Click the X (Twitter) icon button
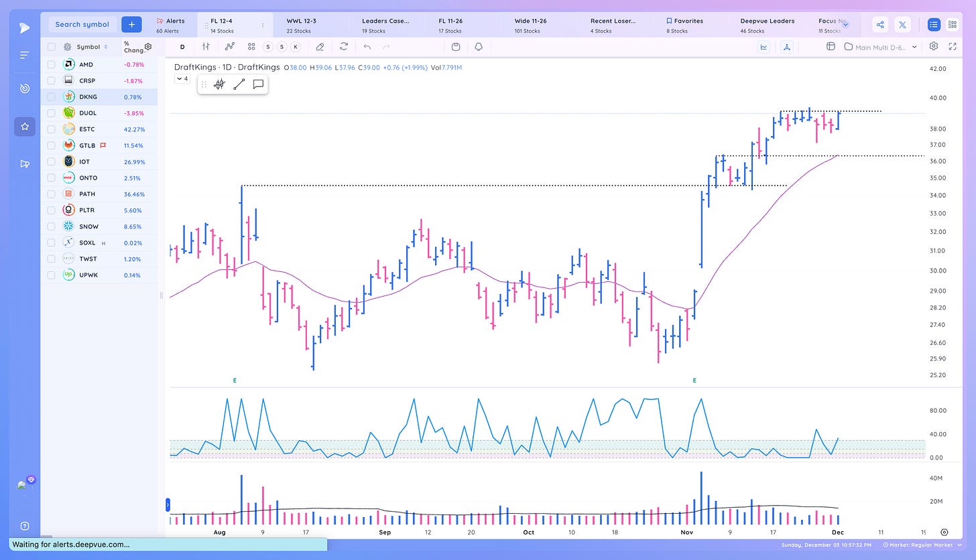The height and width of the screenshot is (560, 976). (x=902, y=25)
